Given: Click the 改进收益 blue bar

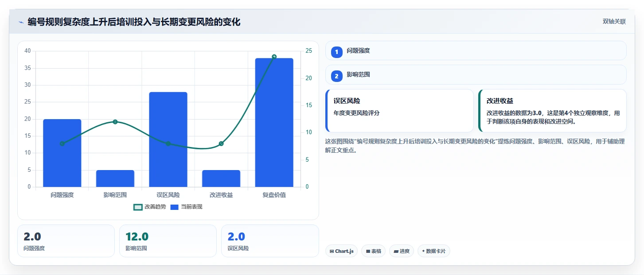Looking at the screenshot, I should 221,178.
